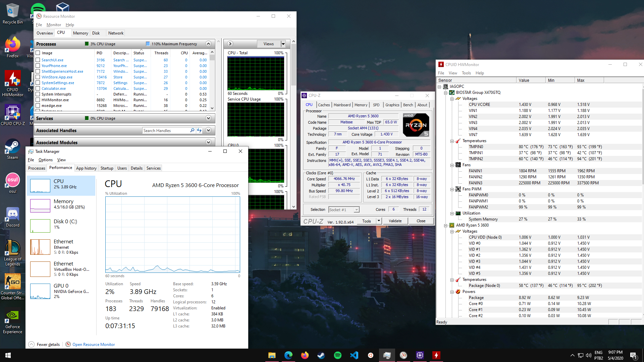Tick the Calculator.exe process checkbox
The height and width of the screenshot is (362, 644).
[38, 88]
